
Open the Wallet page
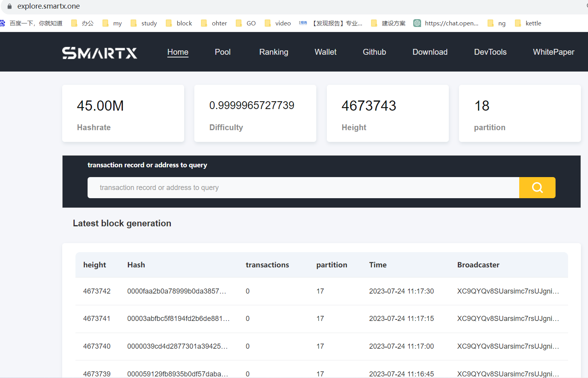tap(326, 52)
